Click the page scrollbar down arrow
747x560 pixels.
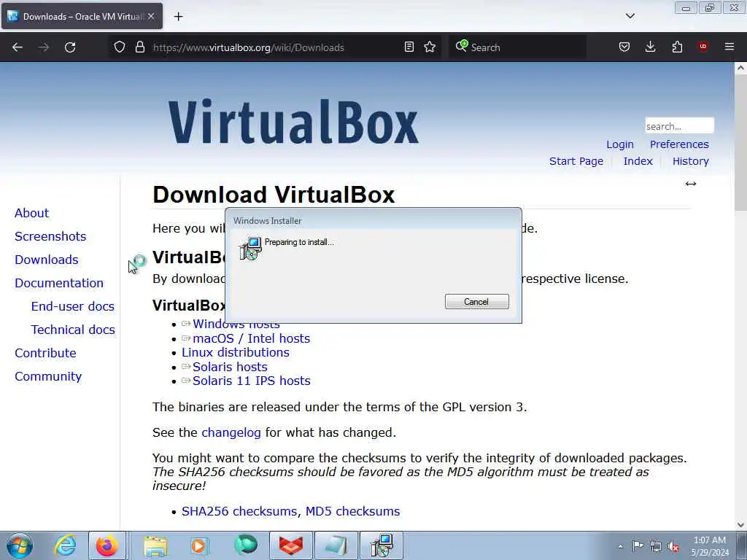point(740,525)
